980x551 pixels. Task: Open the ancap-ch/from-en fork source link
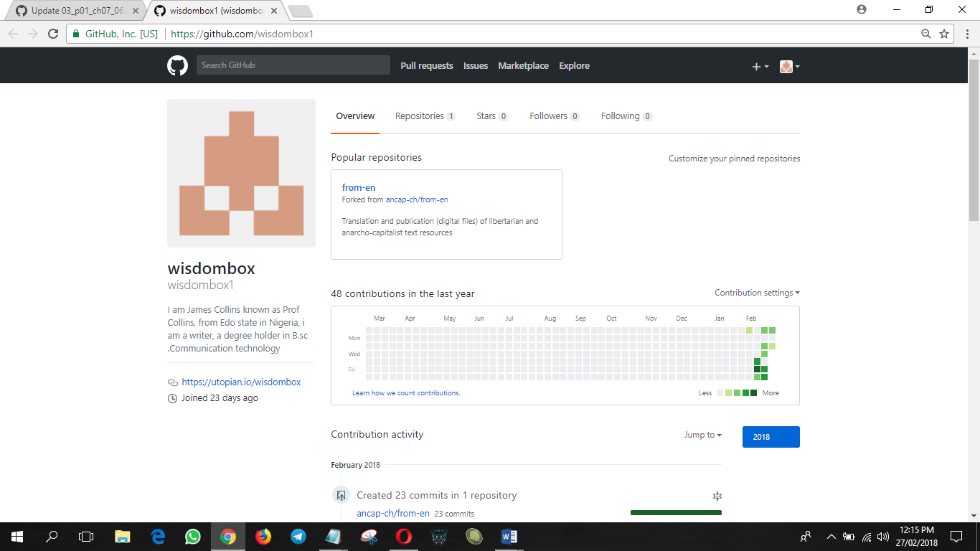pyautogui.click(x=417, y=199)
